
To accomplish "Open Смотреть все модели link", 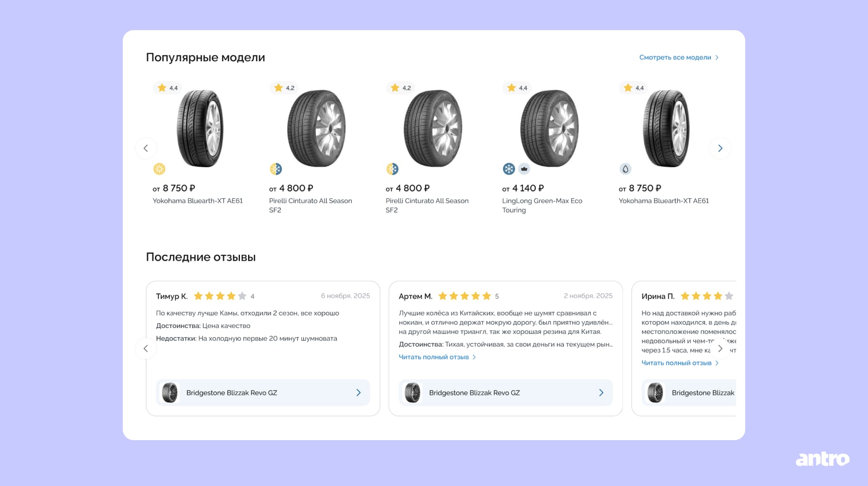I will tap(679, 57).
